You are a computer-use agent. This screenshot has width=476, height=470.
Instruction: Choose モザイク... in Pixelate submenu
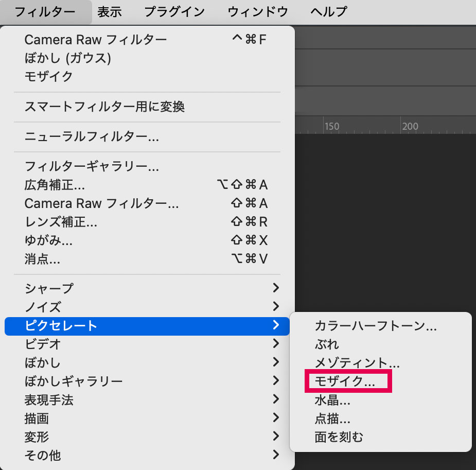(x=381, y=381)
